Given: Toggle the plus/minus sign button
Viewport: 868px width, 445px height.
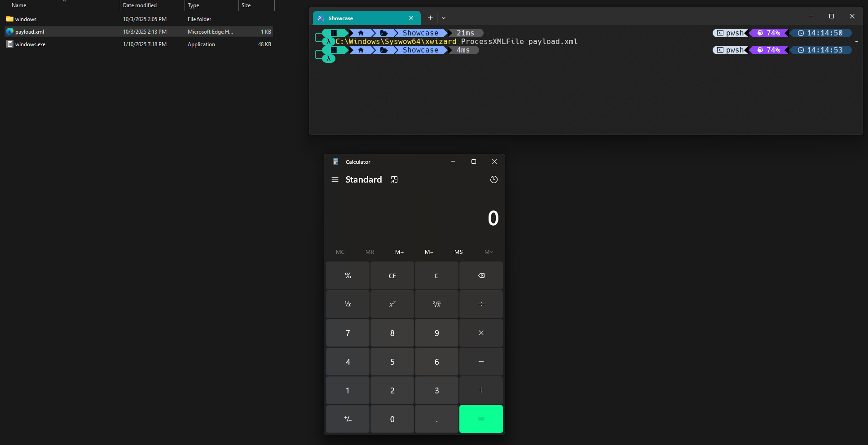Looking at the screenshot, I should (348, 419).
